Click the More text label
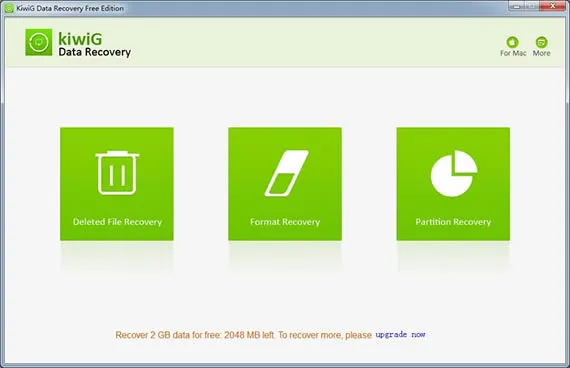This screenshot has width=570, height=368. coord(541,53)
